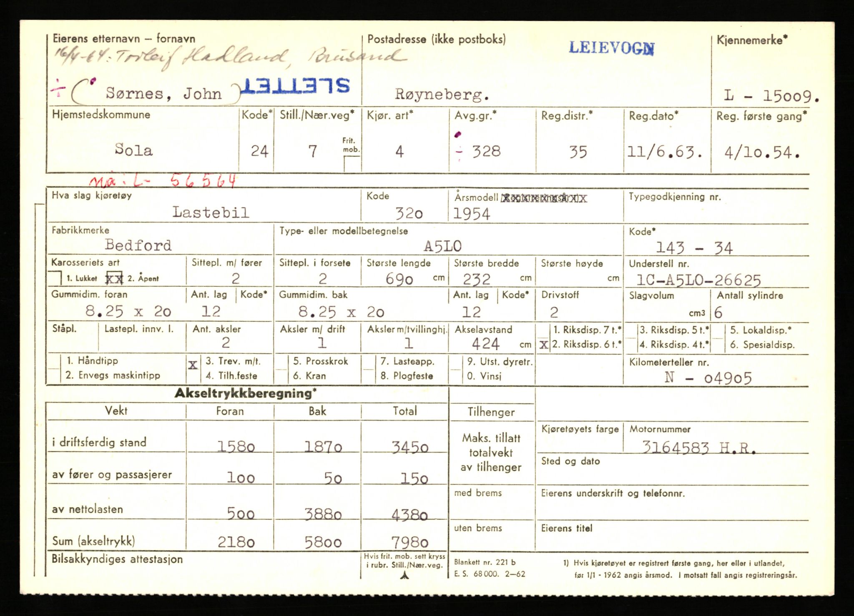Click the model designation 'A5LO'
854x616 pixels.
(x=442, y=246)
